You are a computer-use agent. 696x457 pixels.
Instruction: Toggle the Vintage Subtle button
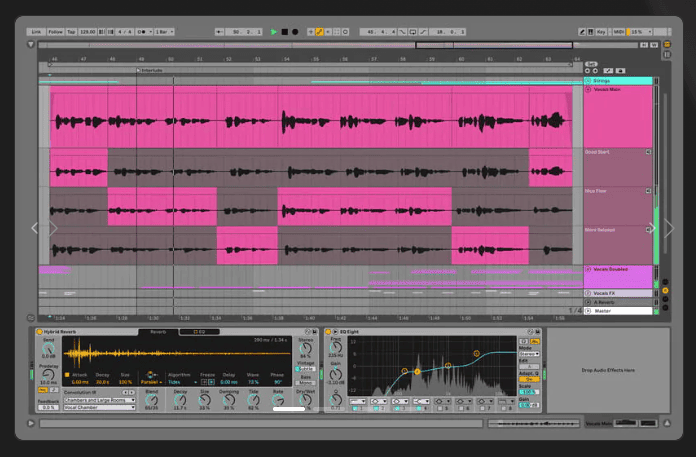305,369
